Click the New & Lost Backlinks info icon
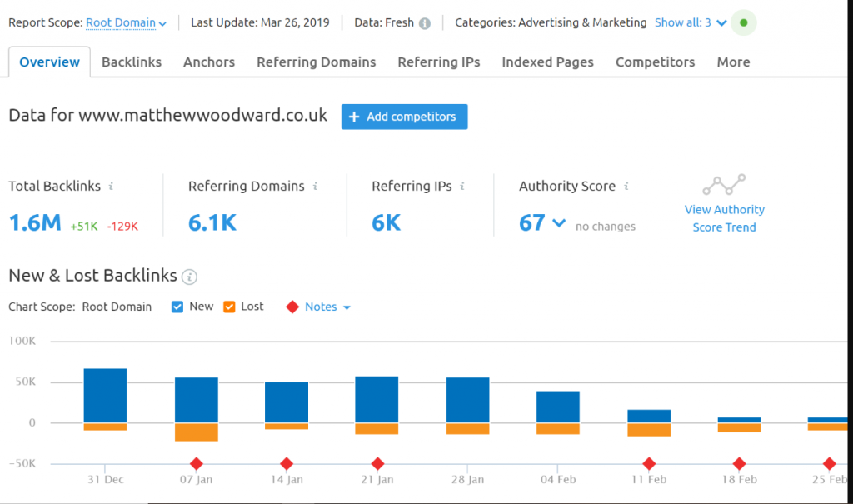This screenshot has height=504, width=853. click(x=189, y=277)
